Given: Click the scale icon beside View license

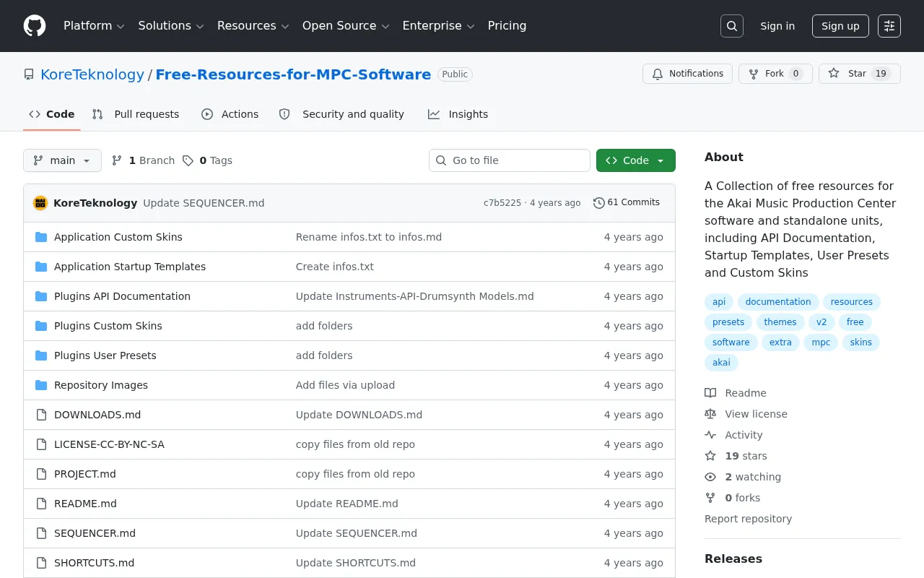Looking at the screenshot, I should [710, 414].
